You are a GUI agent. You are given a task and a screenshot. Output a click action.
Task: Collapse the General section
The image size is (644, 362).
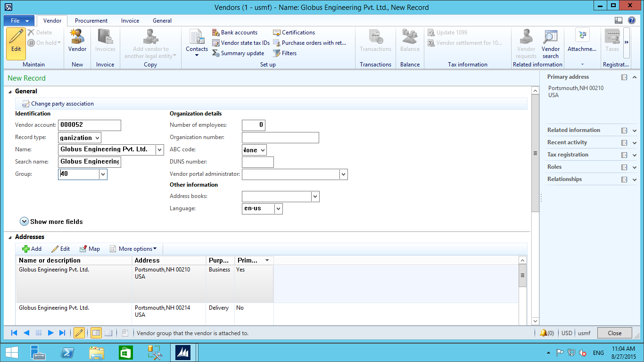tap(10, 91)
